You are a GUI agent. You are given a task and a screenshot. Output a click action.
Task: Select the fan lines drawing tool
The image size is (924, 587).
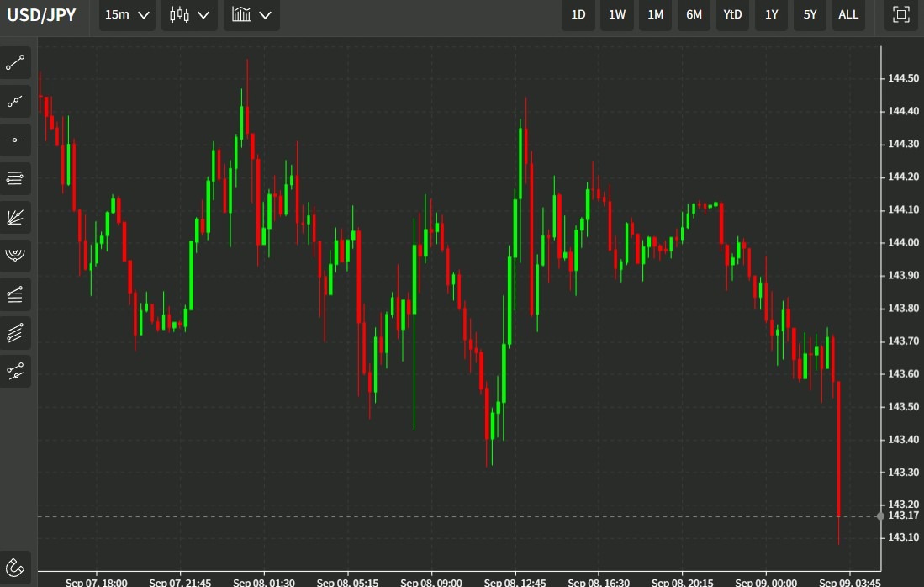pos(16,217)
